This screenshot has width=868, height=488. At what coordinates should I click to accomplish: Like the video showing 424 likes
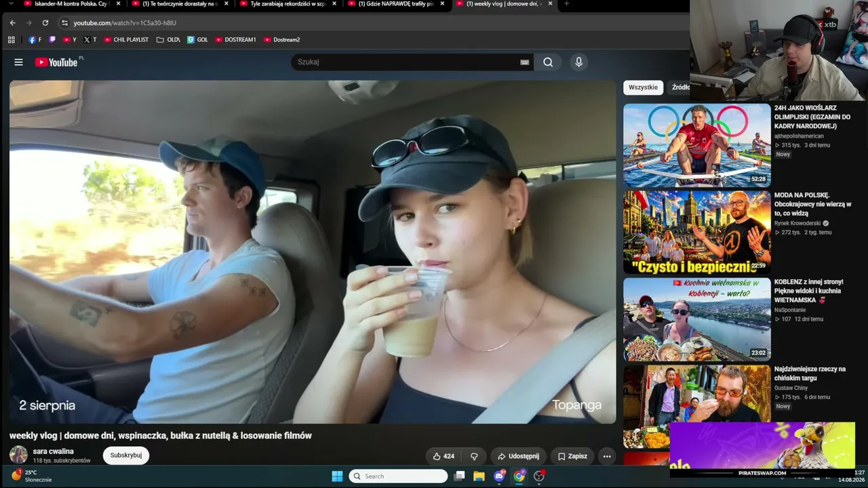coord(443,456)
